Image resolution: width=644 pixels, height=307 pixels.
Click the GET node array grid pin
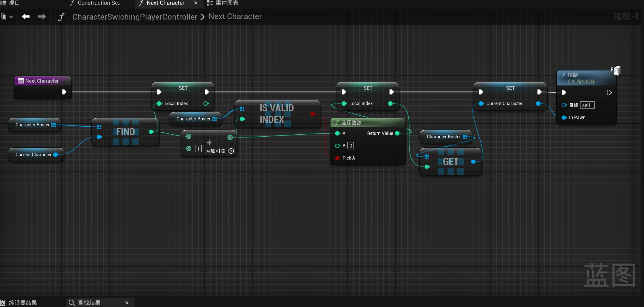pos(427,157)
